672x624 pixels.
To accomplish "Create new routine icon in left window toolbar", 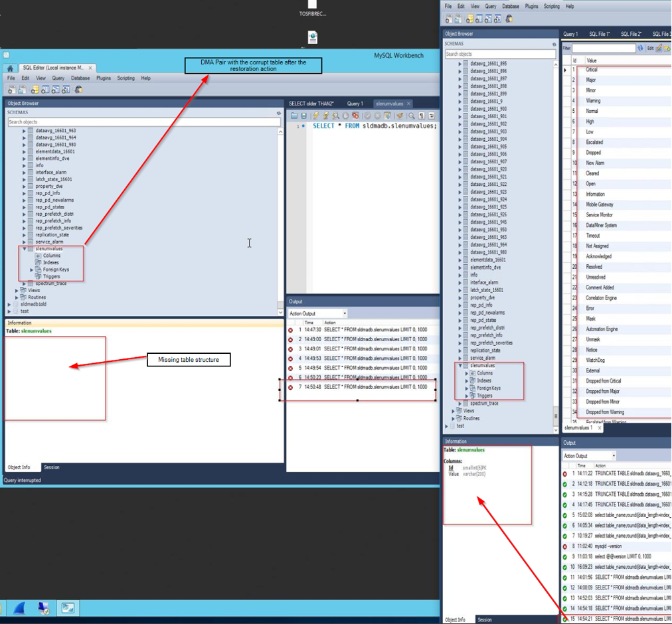I will 66,90.
